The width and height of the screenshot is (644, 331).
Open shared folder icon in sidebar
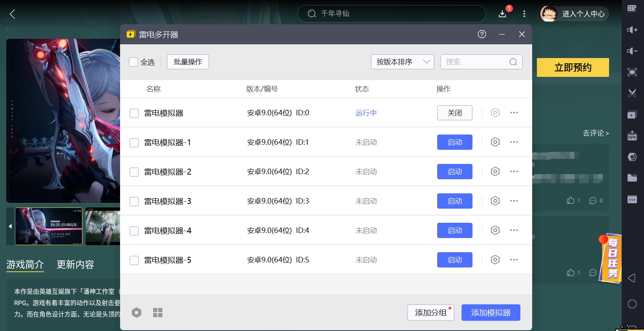[632, 178]
